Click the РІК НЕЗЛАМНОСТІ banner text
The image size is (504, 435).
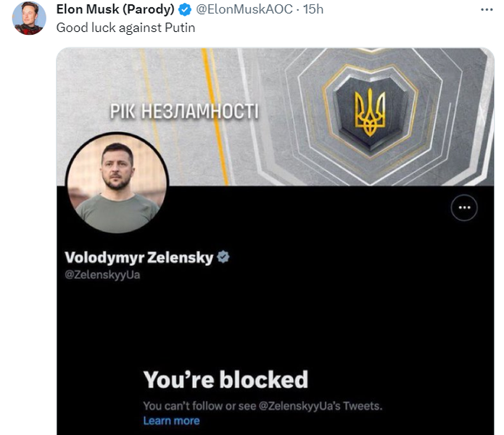184,112
